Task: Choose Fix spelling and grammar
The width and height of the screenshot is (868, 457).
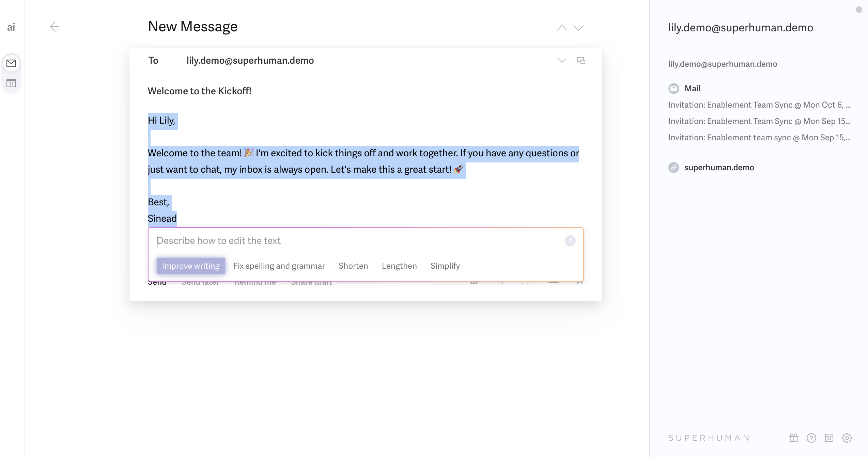Action: (x=279, y=266)
